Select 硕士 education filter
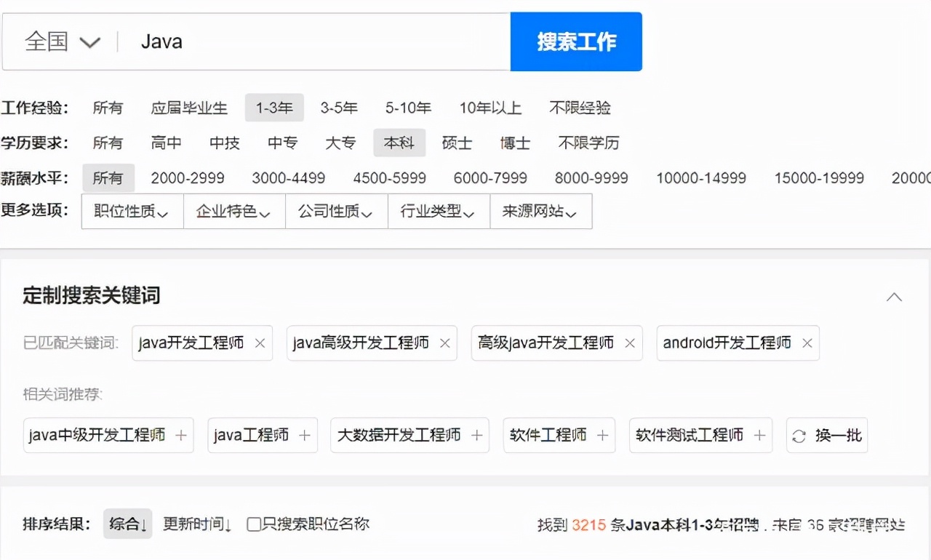Screen dimensions: 931x560 pyautogui.click(x=457, y=143)
